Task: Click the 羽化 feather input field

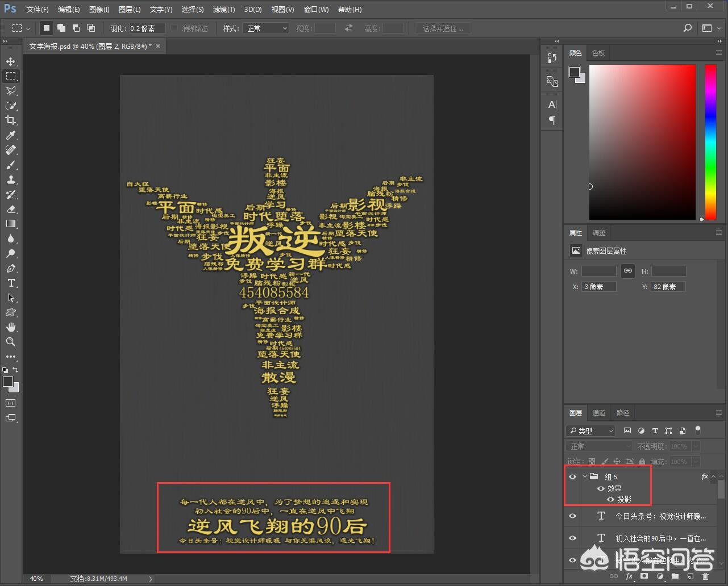Action: [x=147, y=28]
